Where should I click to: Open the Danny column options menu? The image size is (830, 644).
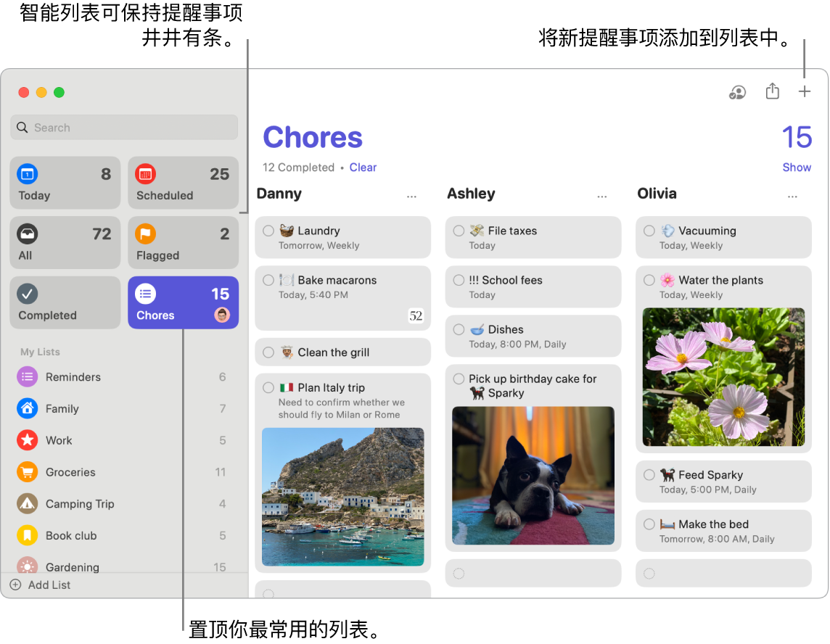(411, 197)
